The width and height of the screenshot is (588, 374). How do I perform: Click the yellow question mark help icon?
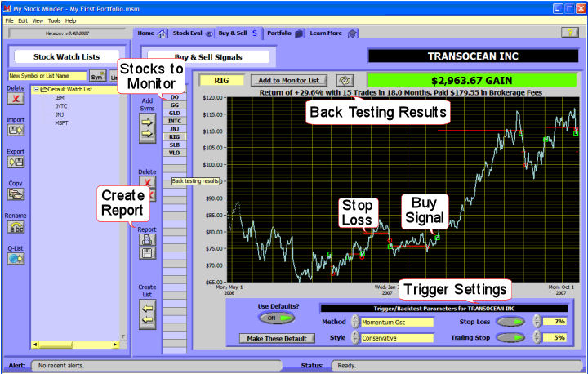(x=570, y=33)
